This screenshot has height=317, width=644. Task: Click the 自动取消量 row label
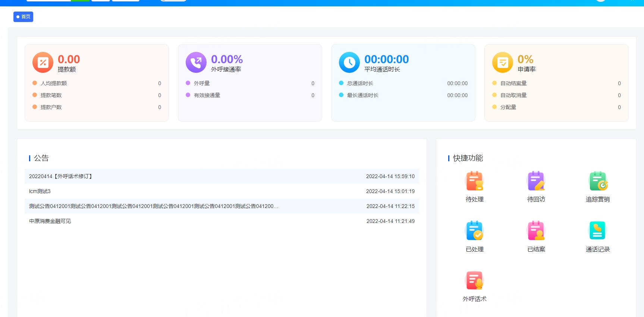coord(513,95)
